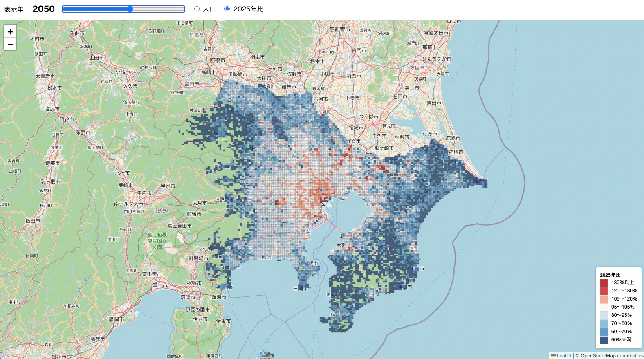The image size is (644, 359).
Task: Click the 高崎市 map label
Action: click(x=209, y=72)
